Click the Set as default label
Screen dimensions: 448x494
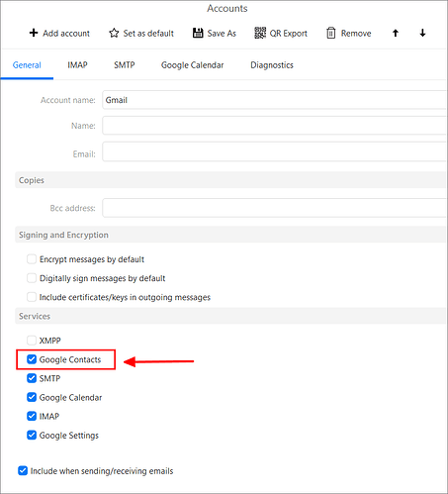pos(148,34)
